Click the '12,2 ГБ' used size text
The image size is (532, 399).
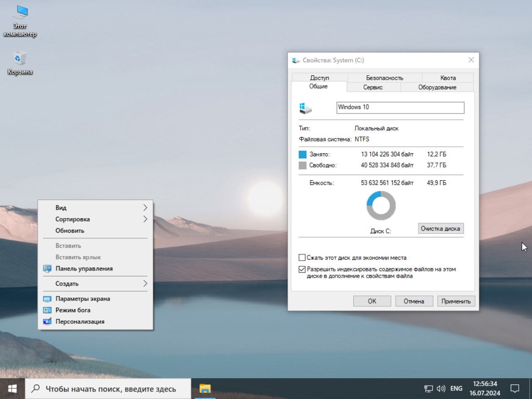[437, 154]
